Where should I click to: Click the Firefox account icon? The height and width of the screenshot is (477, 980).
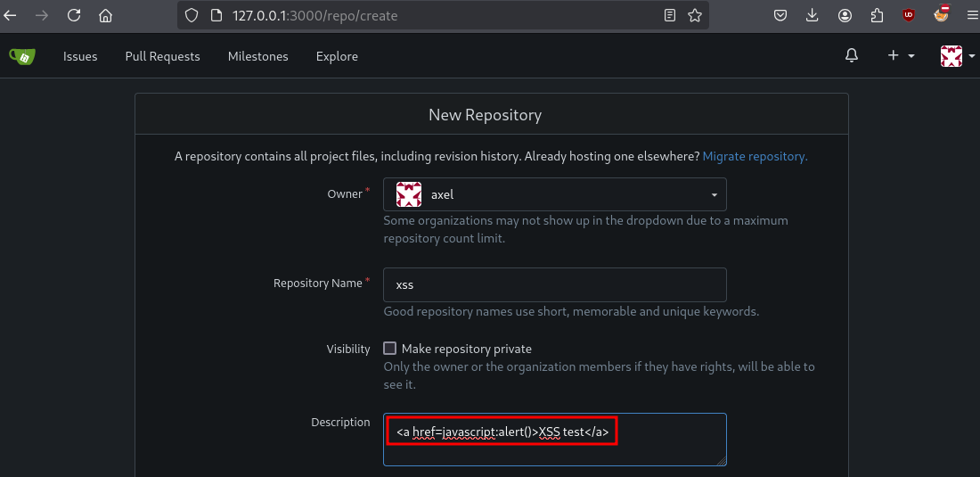click(x=845, y=15)
